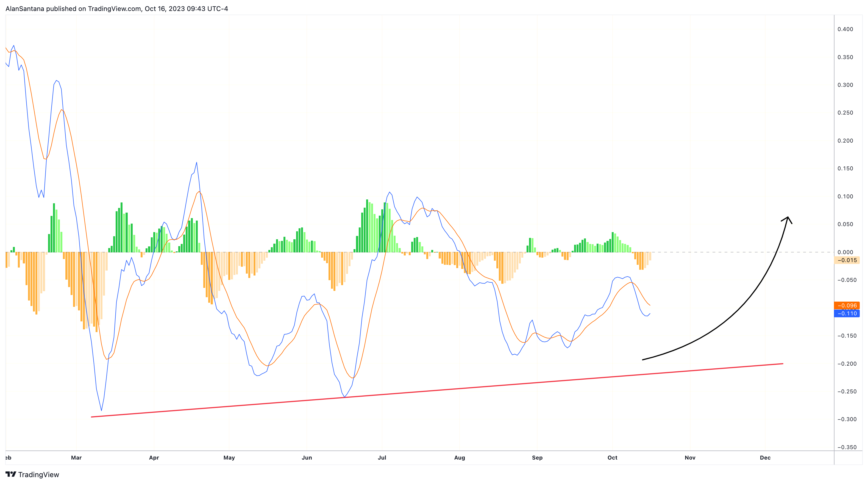Click the 0.300 price axis label
This screenshot has width=868, height=484.
coord(845,85)
